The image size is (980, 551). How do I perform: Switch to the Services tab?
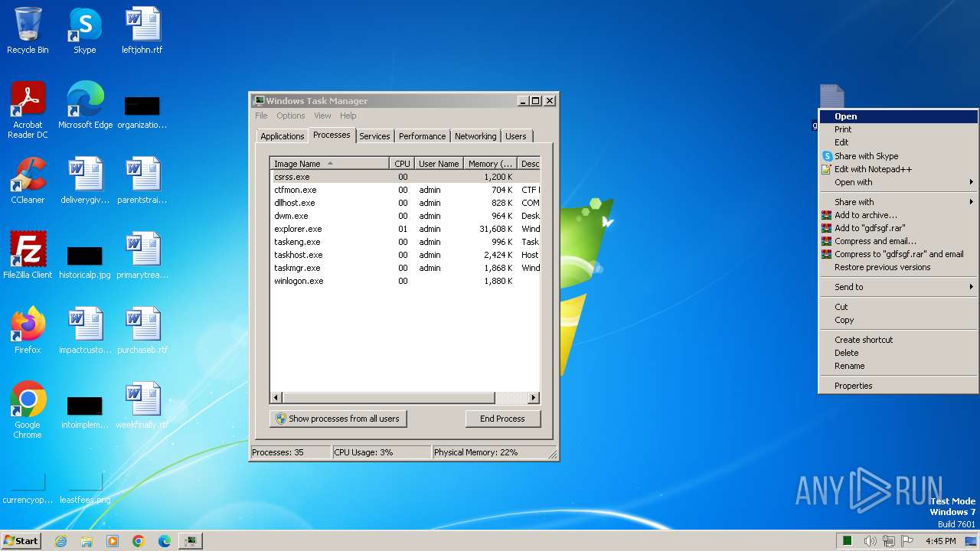click(x=374, y=136)
